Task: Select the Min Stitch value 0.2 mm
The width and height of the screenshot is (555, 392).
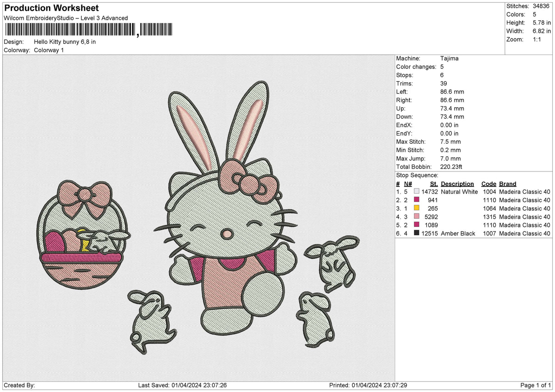Action: tap(450, 150)
